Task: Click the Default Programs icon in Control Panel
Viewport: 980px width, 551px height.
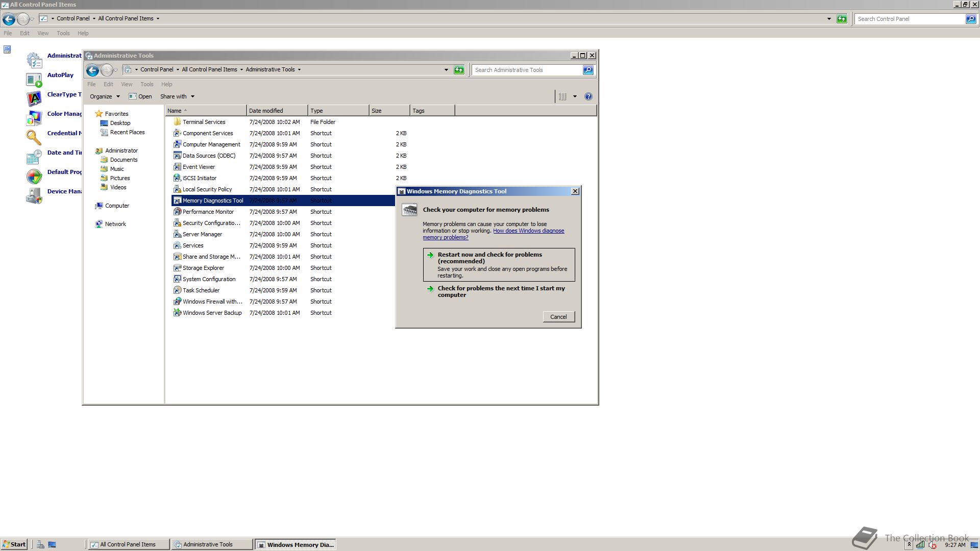Action: coord(34,177)
